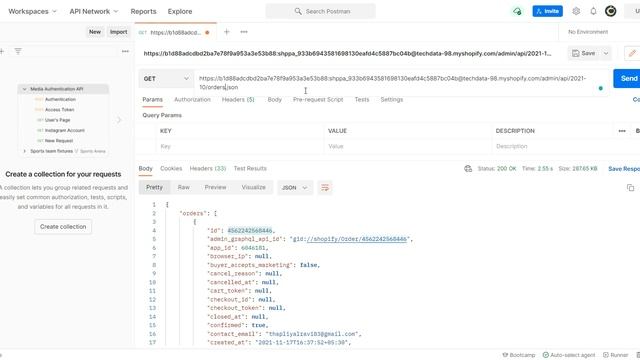This screenshot has height=360, width=640.
Task: Open the new tab plus icon
Action: pyautogui.click(x=227, y=32)
